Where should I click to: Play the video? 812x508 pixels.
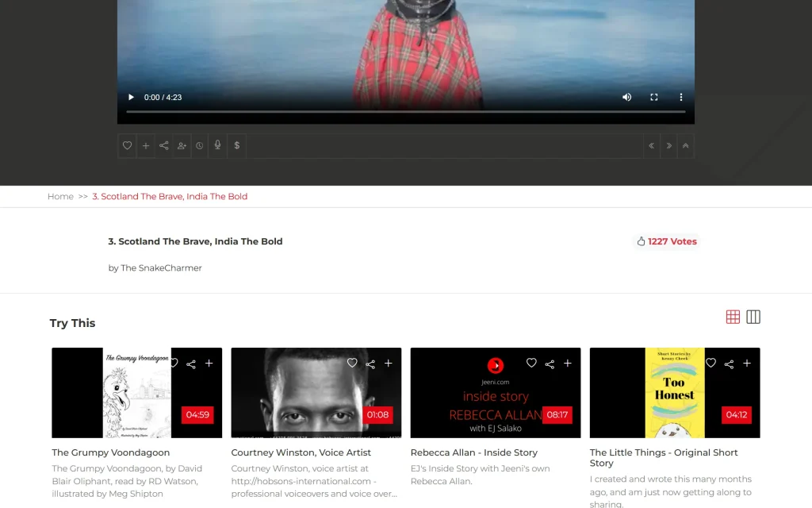tap(131, 98)
